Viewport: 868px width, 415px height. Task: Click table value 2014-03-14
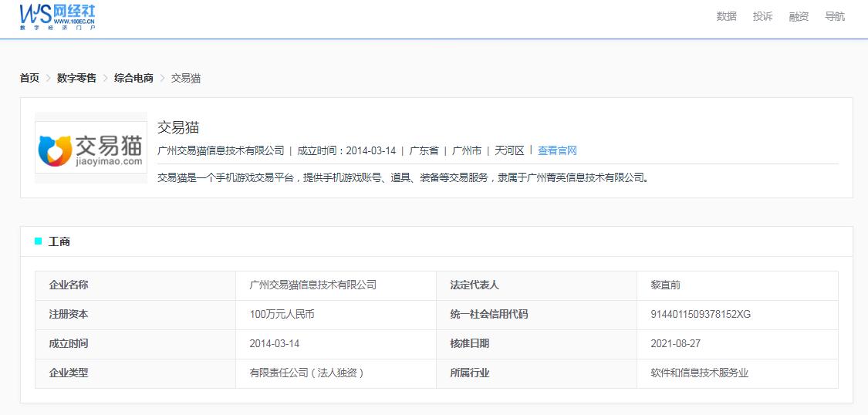275,344
